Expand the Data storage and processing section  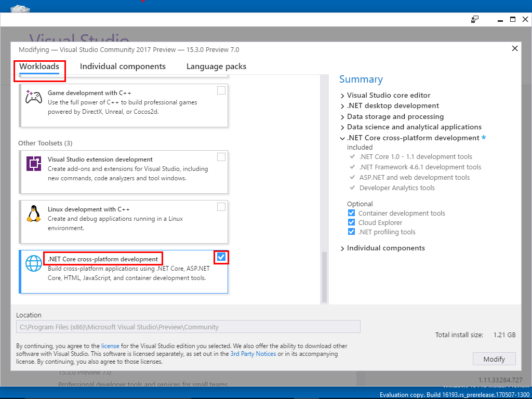342,117
